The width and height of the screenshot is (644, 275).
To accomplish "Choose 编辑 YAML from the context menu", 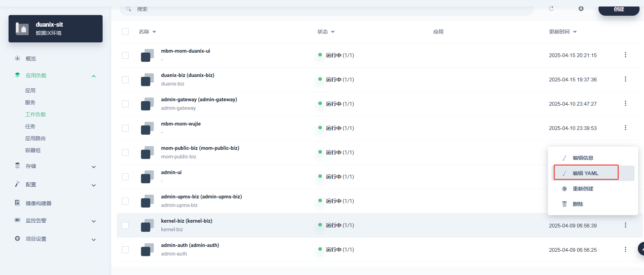I will tap(586, 173).
